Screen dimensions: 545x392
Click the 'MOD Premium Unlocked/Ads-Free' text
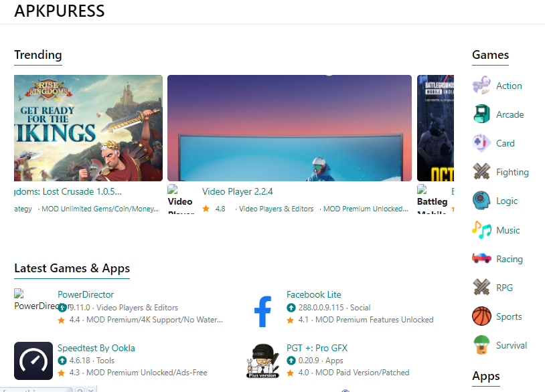pos(147,373)
